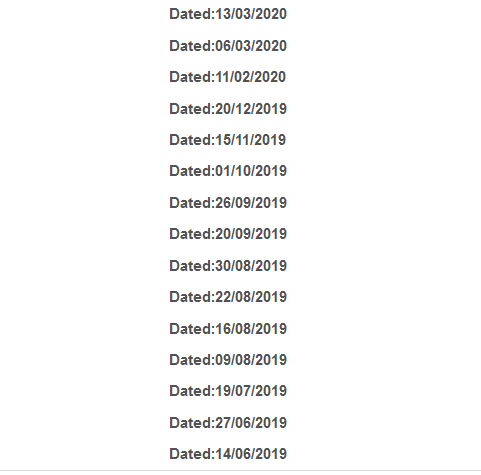Click the Dated:20/09/2019 text
The width and height of the screenshot is (481, 475).
[x=228, y=234]
